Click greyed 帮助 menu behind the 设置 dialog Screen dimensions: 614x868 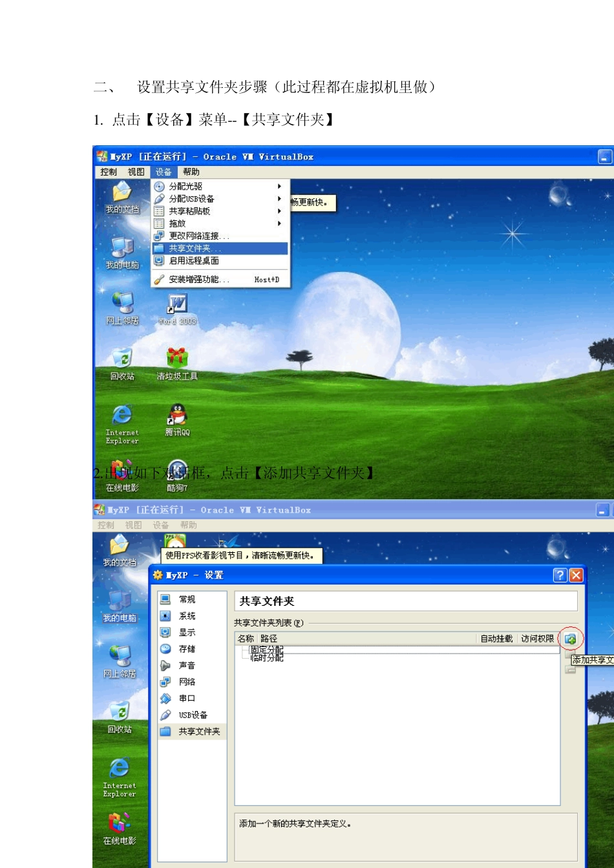[189, 525]
